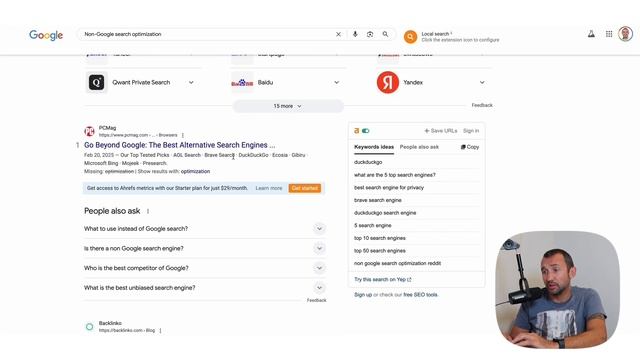
Task: Toggle the Ahrefs toolbar switch
Action: [x=365, y=131]
